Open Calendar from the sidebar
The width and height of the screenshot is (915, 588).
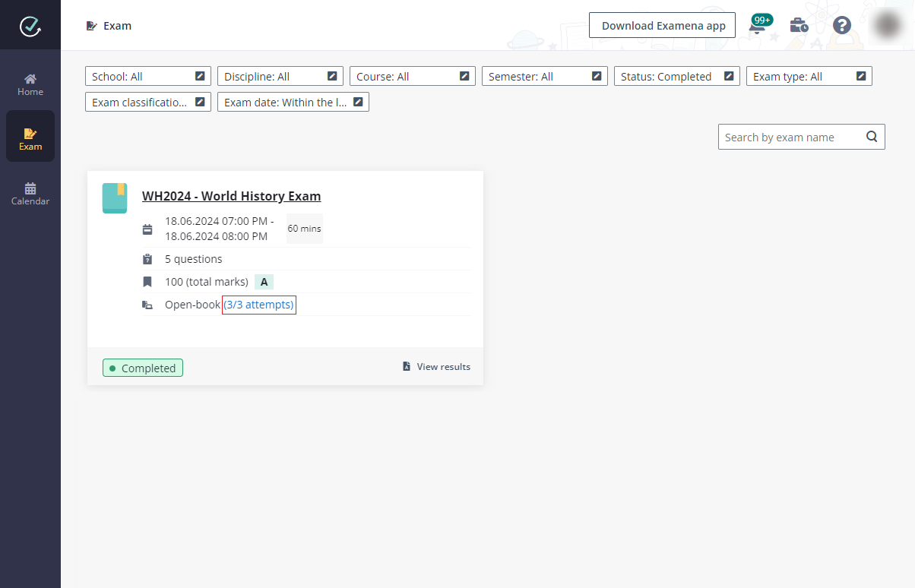point(30,194)
